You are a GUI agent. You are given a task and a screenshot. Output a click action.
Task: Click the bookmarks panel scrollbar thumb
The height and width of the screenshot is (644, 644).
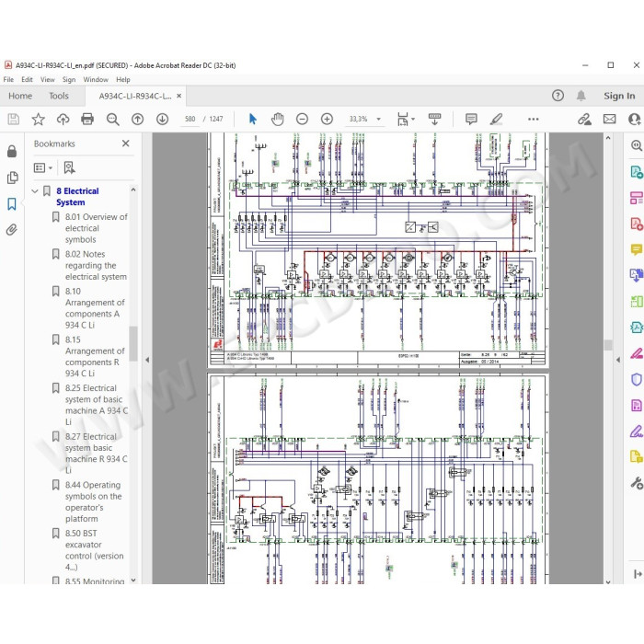[x=133, y=343]
